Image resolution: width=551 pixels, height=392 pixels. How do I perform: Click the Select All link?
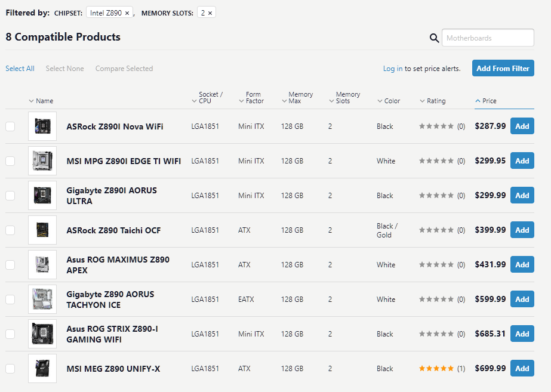(x=20, y=69)
